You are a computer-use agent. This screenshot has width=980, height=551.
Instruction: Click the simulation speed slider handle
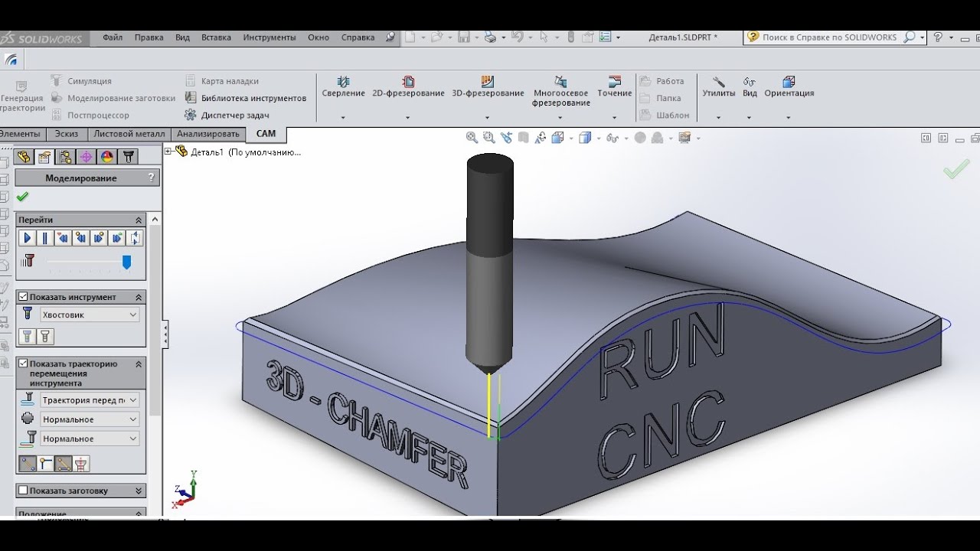[126, 262]
